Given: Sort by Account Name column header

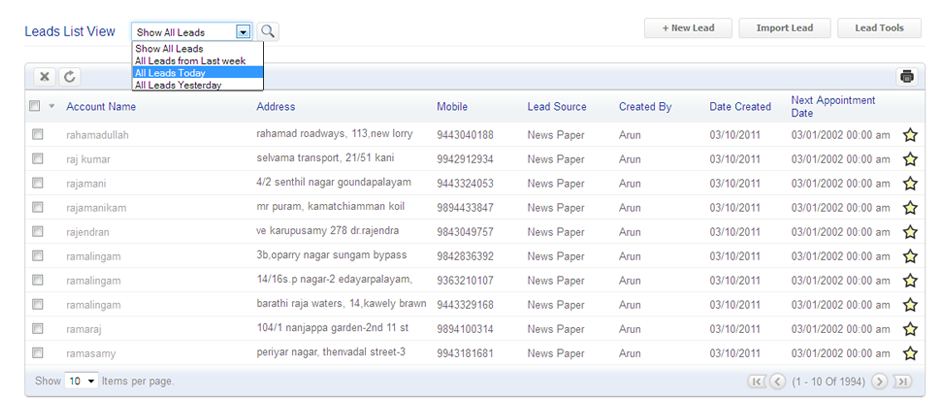Looking at the screenshot, I should click(101, 106).
